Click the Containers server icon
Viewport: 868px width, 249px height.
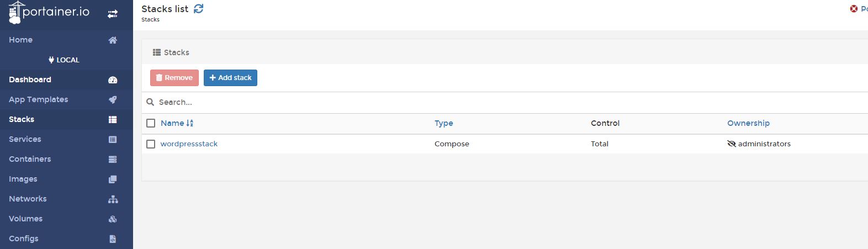pyautogui.click(x=113, y=159)
